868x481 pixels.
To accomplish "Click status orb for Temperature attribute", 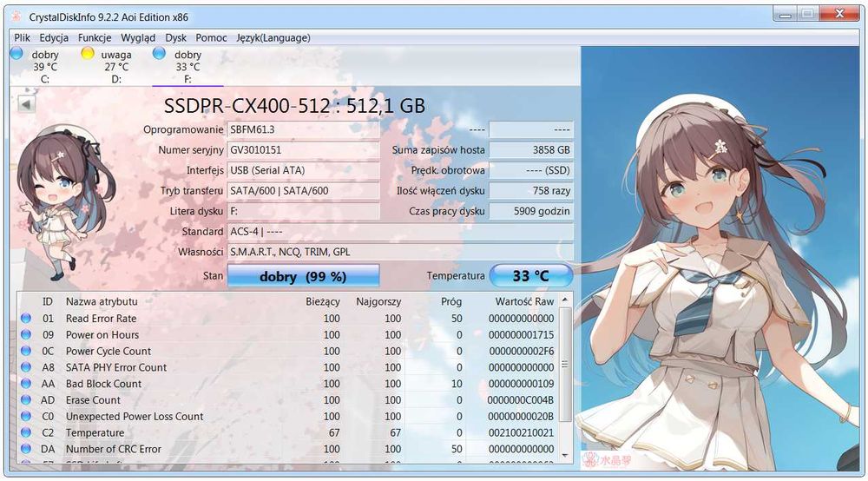I will click(x=25, y=432).
